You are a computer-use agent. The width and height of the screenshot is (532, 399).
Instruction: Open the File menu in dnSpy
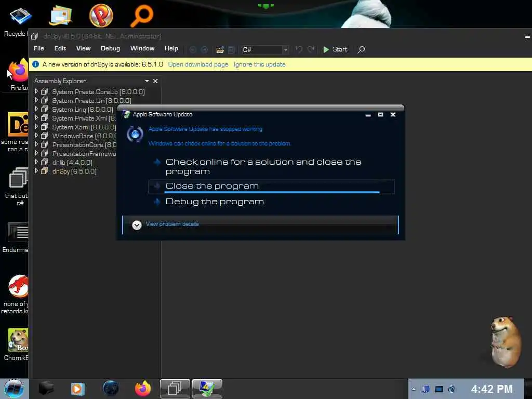tap(38, 48)
